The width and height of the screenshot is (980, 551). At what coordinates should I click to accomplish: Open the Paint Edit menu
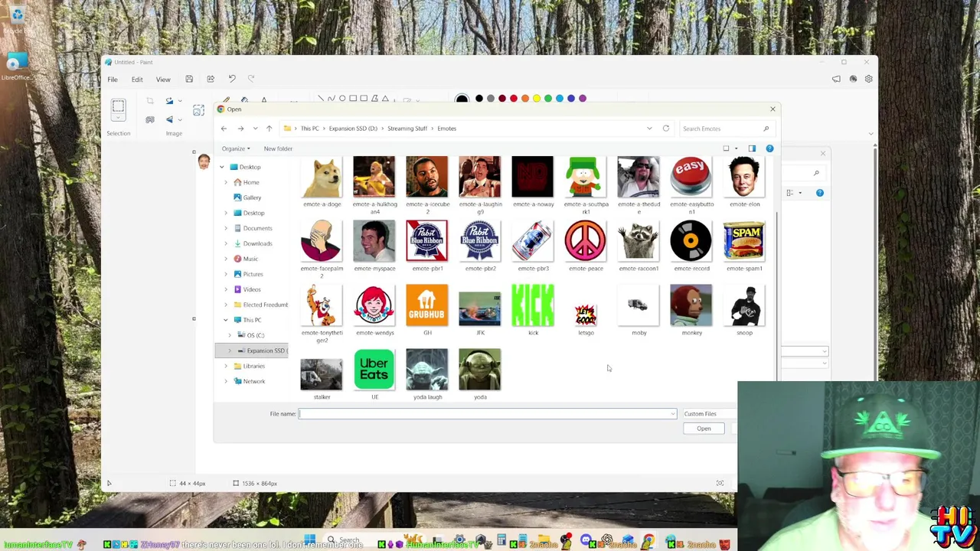[x=137, y=80]
